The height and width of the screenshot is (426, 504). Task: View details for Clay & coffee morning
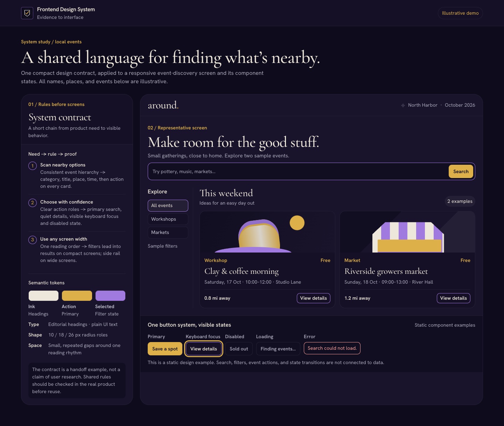314,298
